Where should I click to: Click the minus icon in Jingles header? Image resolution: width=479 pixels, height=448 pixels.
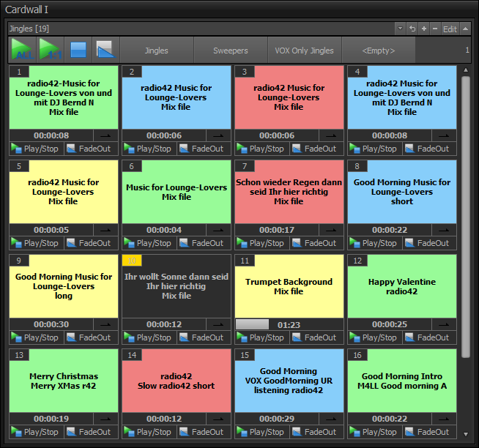click(x=435, y=29)
